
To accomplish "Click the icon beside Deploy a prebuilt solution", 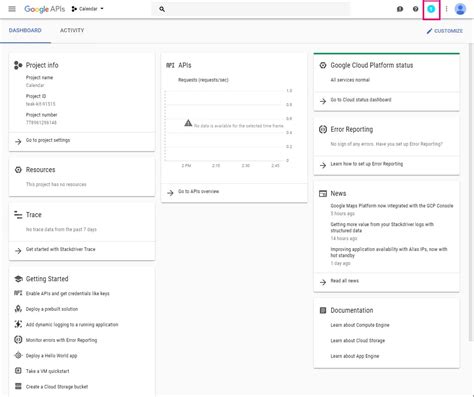I will (18, 309).
